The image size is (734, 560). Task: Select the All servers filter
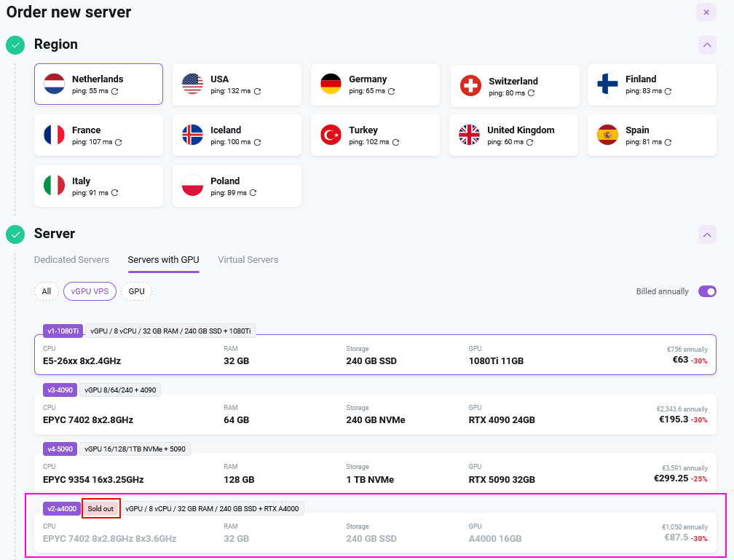[x=47, y=291]
